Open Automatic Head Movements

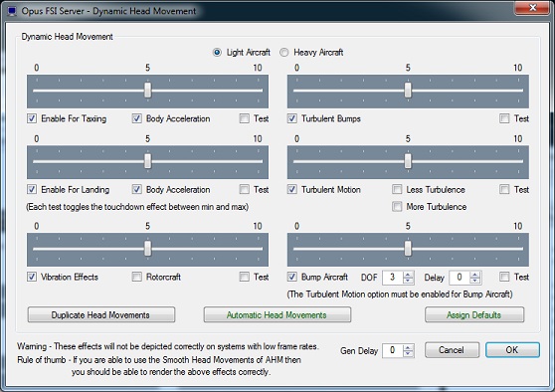(x=277, y=314)
